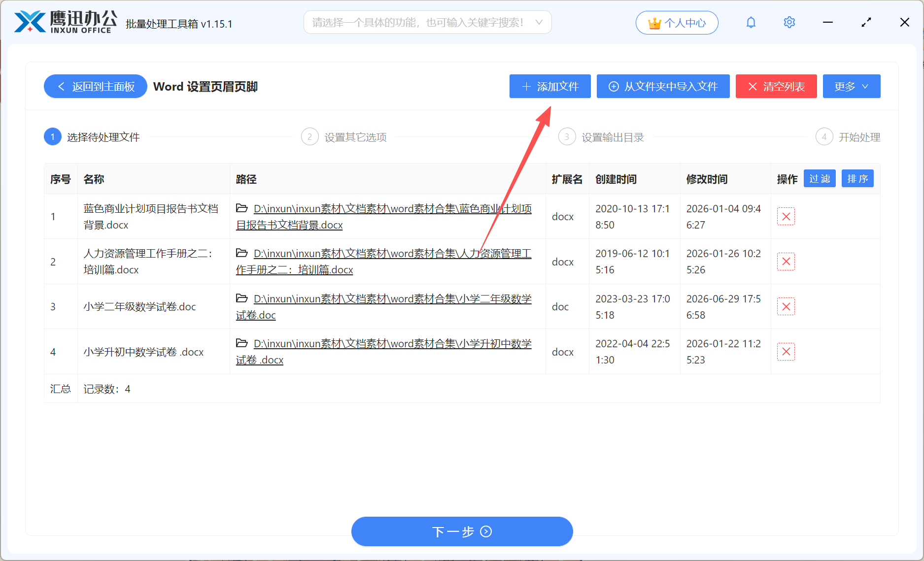Open the settings gear icon
Image resolution: width=924 pixels, height=561 pixels.
789,22
